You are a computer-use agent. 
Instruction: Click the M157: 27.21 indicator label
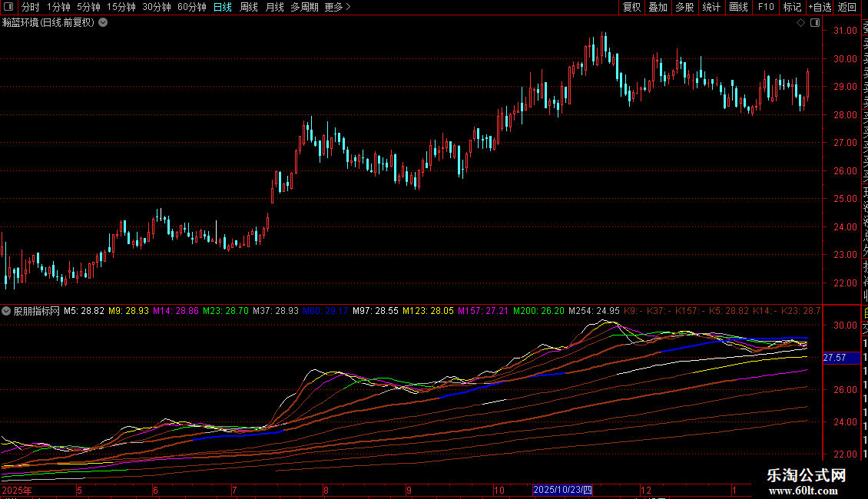(482, 311)
